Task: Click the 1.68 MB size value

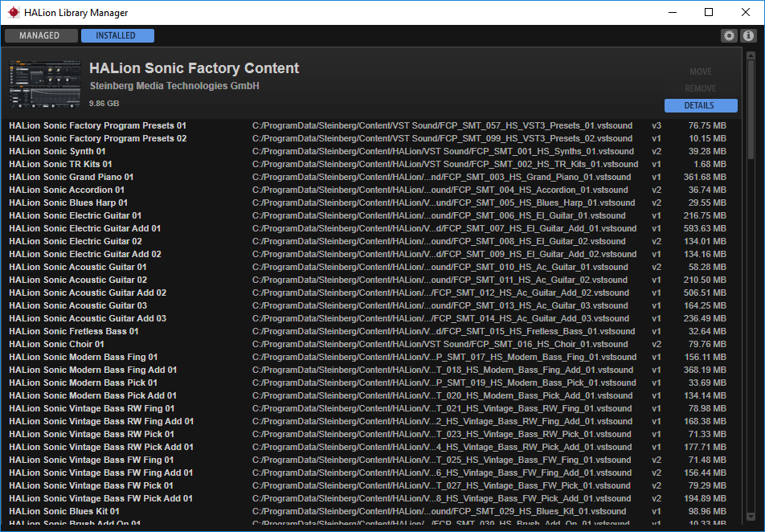Action: tap(710, 164)
